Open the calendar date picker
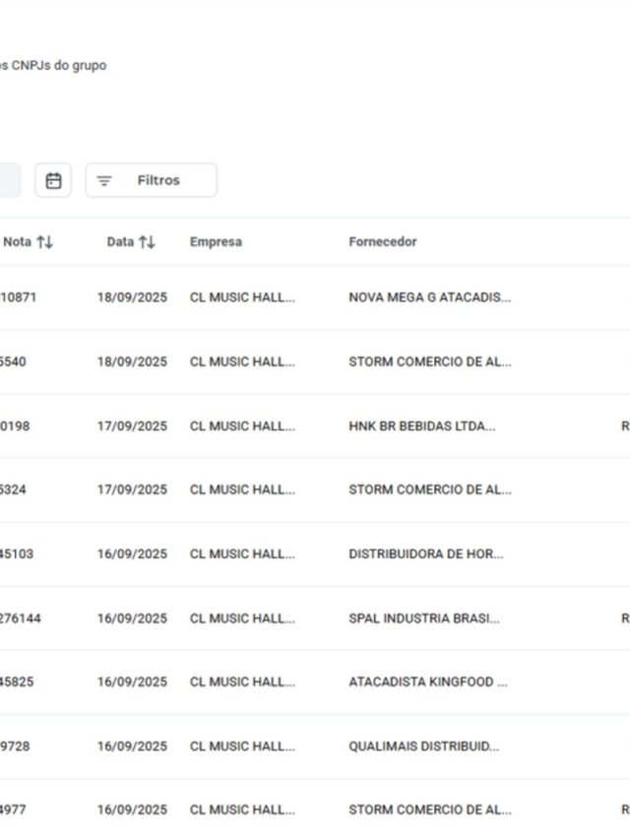This screenshot has height=840, width=630. 53,180
